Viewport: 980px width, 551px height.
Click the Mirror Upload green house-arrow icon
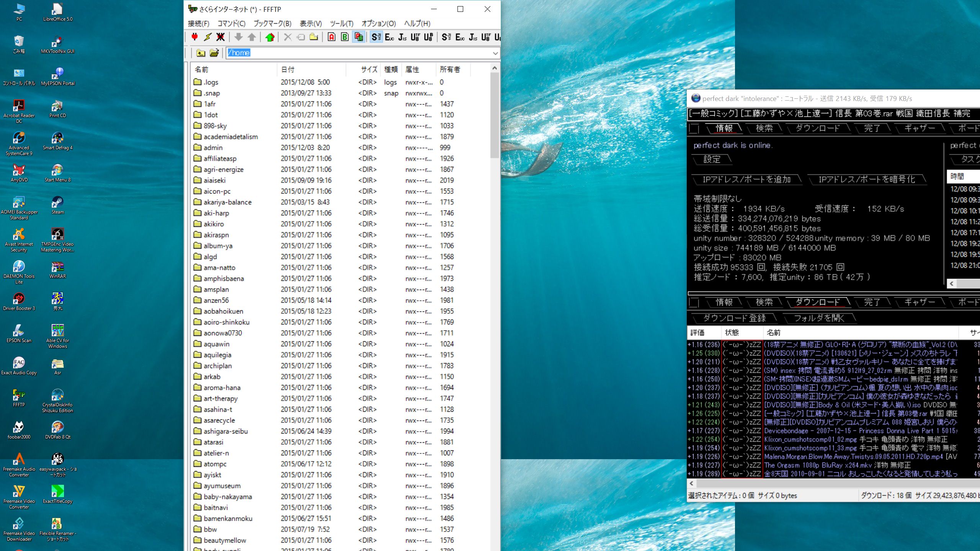pyautogui.click(x=270, y=37)
